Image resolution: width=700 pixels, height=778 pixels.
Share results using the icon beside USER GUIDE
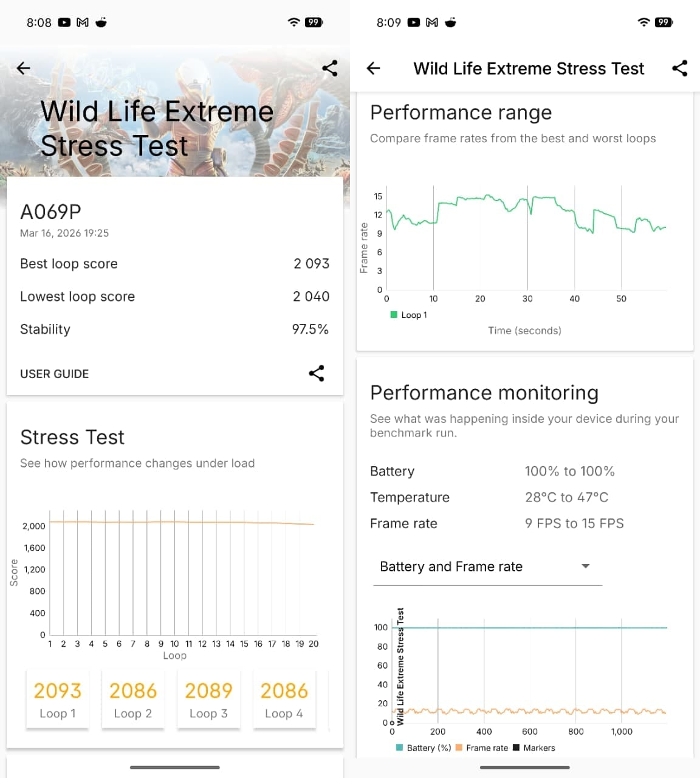(x=316, y=373)
